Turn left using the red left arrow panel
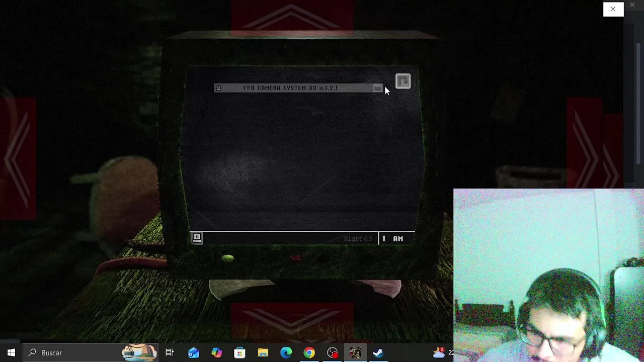Viewport: 644px width, 362px height. point(18,158)
